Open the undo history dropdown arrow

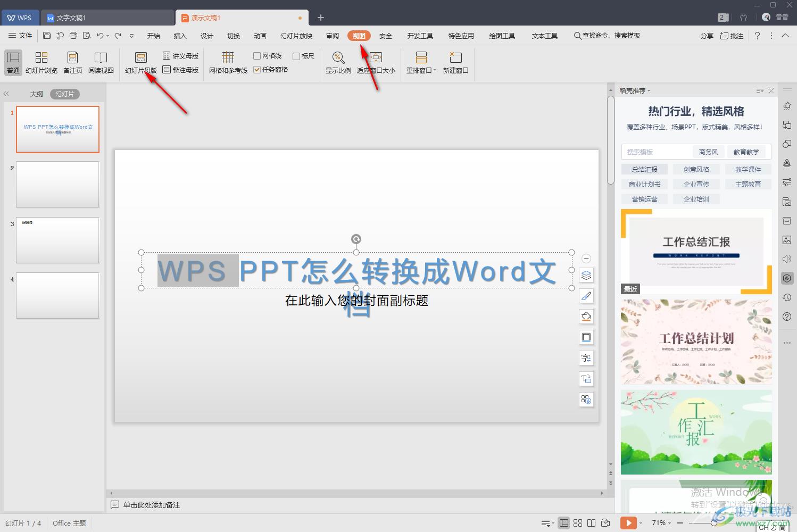click(x=108, y=36)
